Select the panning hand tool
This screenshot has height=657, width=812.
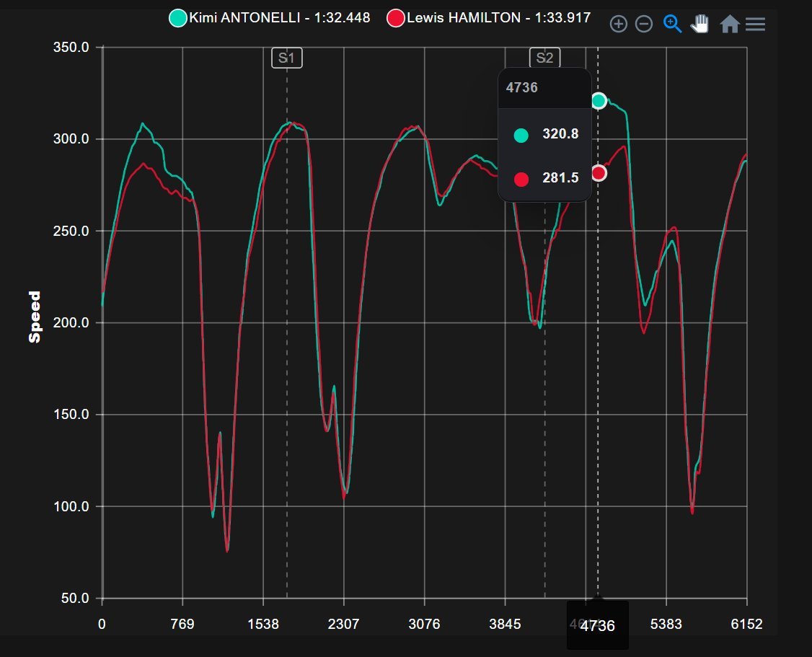[x=700, y=24]
